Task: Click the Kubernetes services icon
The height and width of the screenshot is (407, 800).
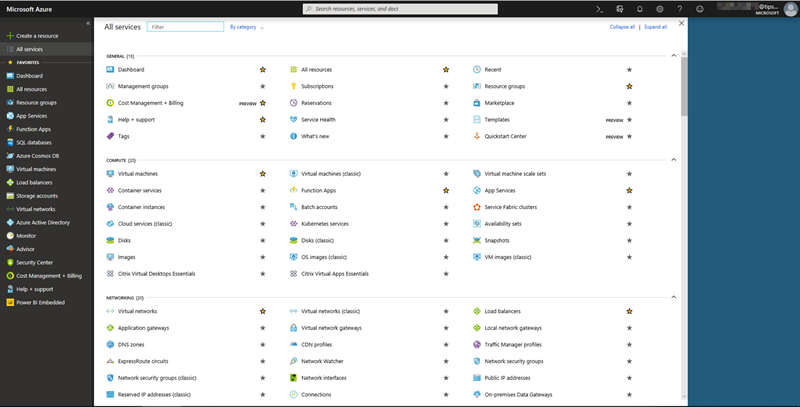Action: [294, 224]
